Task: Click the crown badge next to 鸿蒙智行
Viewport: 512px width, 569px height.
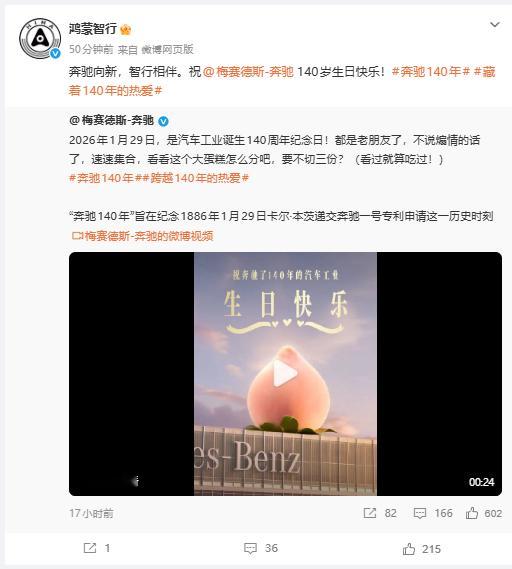Action: pos(126,29)
